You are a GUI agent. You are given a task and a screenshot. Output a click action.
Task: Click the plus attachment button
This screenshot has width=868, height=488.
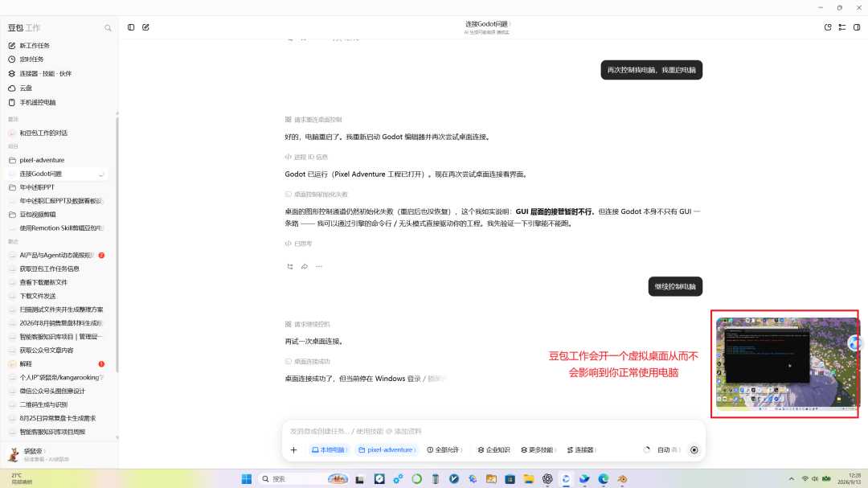tap(294, 450)
